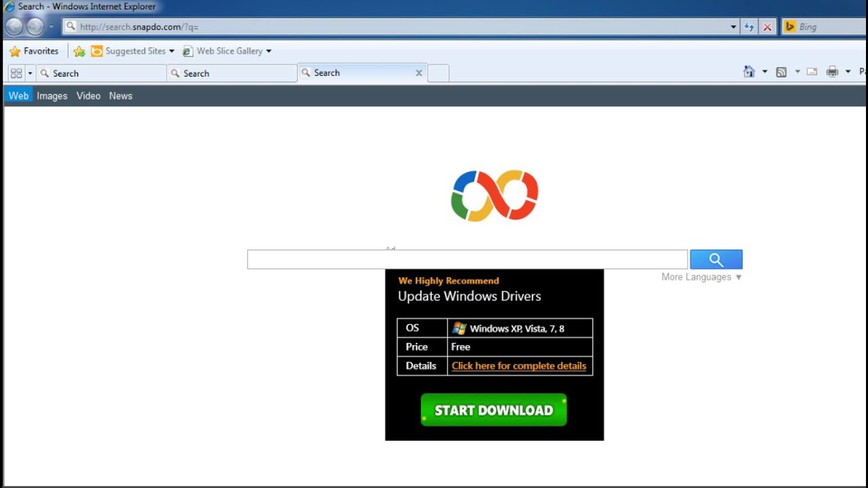Open the More Languages dropdown

pyautogui.click(x=702, y=277)
